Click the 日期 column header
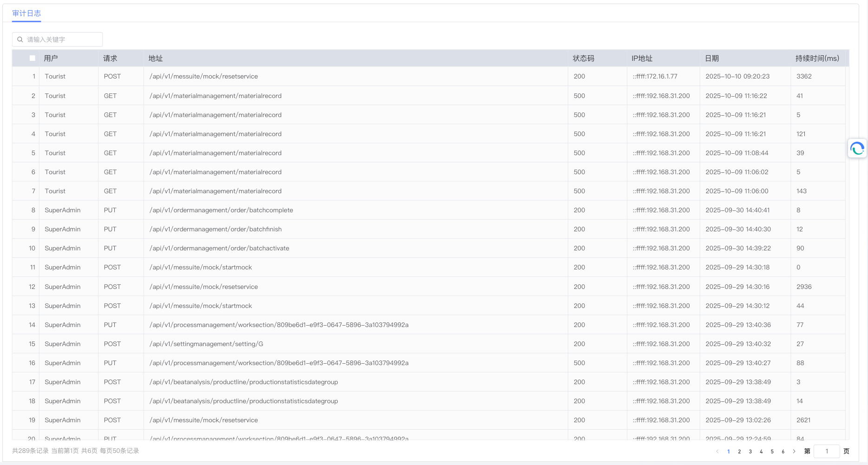This screenshot has height=465, width=868. [712, 58]
